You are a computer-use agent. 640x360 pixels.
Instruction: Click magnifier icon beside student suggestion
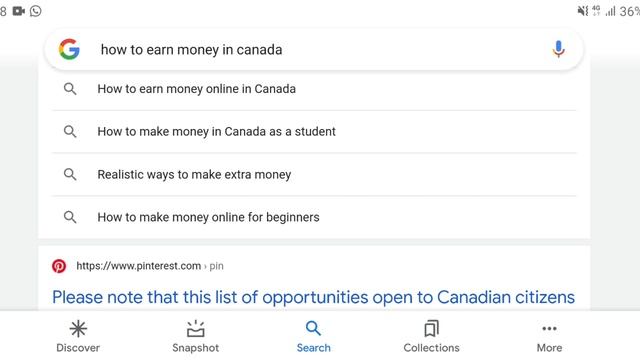point(70,131)
